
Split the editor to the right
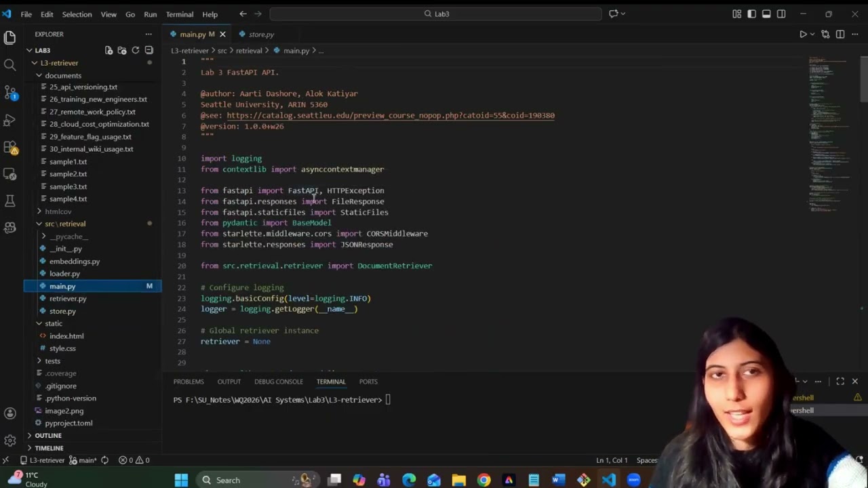840,34
